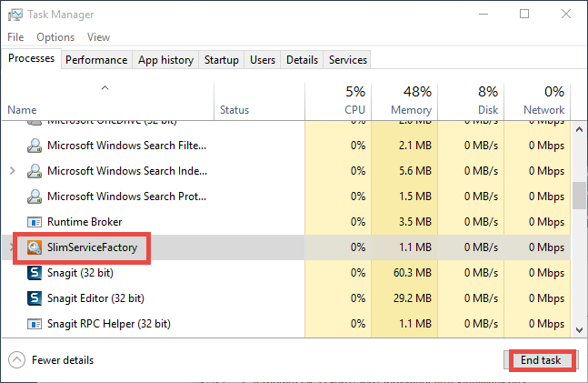Viewport: 588px width, 383px height.
Task: Click the Snagit RPC Helper icon
Action: point(35,324)
